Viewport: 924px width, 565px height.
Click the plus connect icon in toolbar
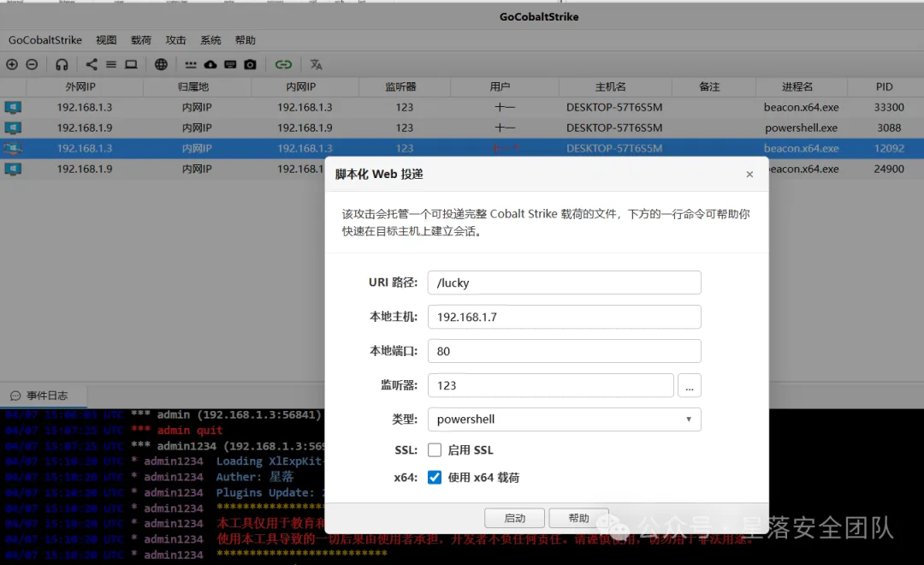click(x=12, y=64)
